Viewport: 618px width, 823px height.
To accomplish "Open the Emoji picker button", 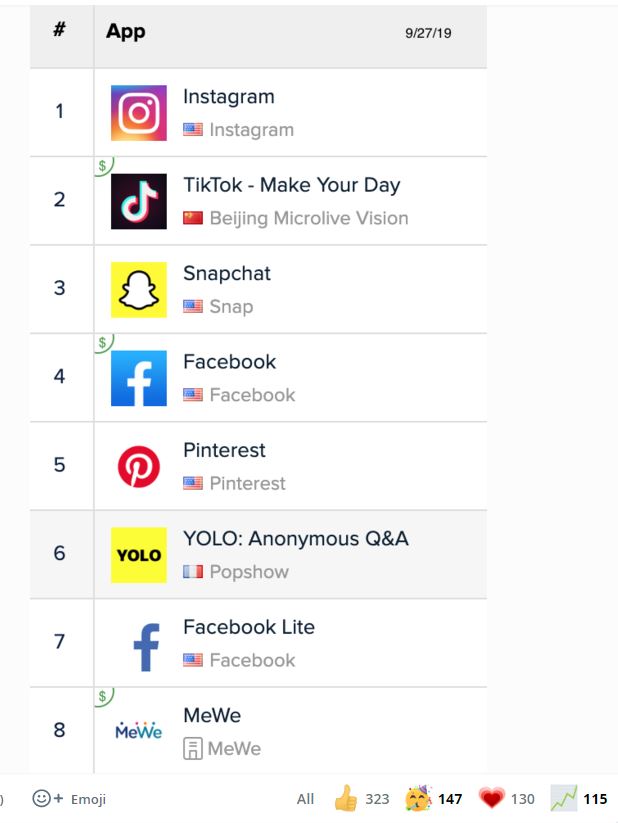I will point(69,799).
